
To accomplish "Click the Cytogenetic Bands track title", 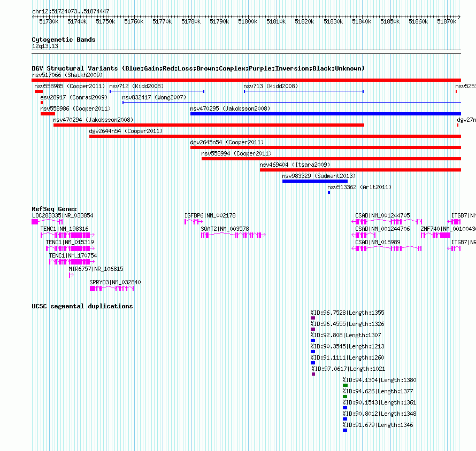I will (x=64, y=40).
